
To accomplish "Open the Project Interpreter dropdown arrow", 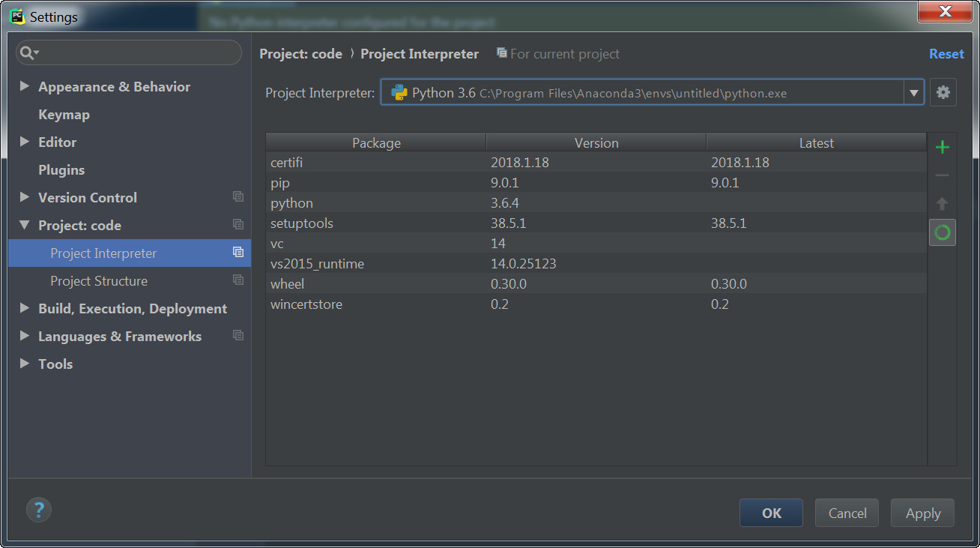I will (x=913, y=94).
